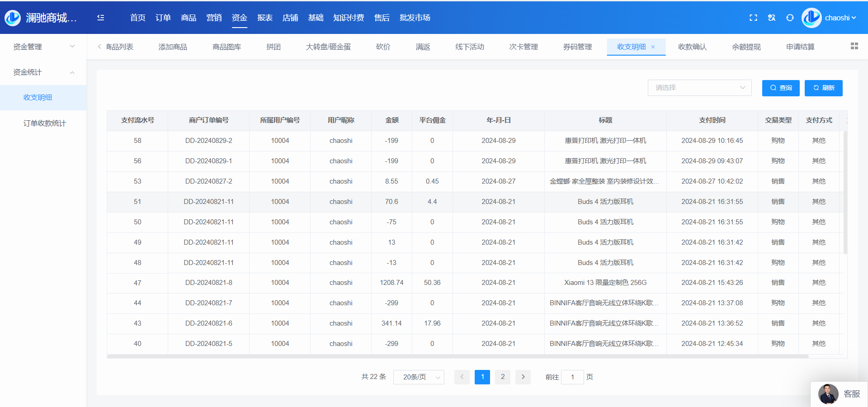
Task: Click the 澜驰商城 logo icon
Action: [x=13, y=18]
